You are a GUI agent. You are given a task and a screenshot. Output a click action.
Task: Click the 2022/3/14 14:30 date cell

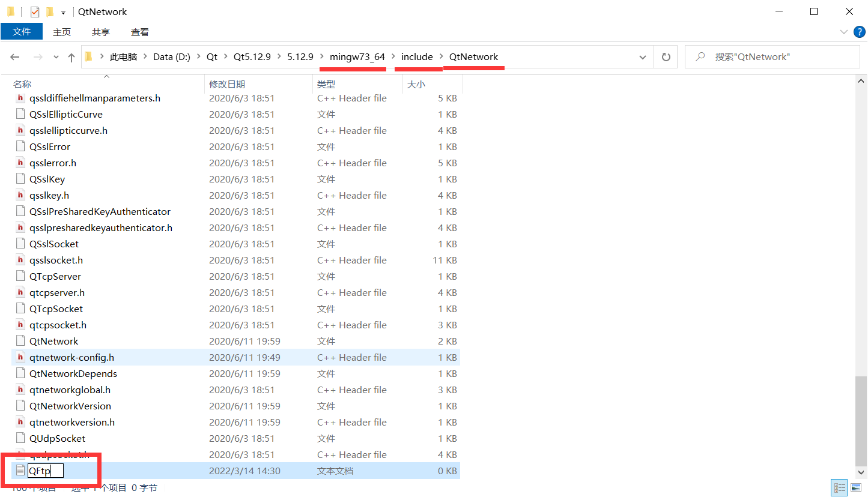pos(244,471)
